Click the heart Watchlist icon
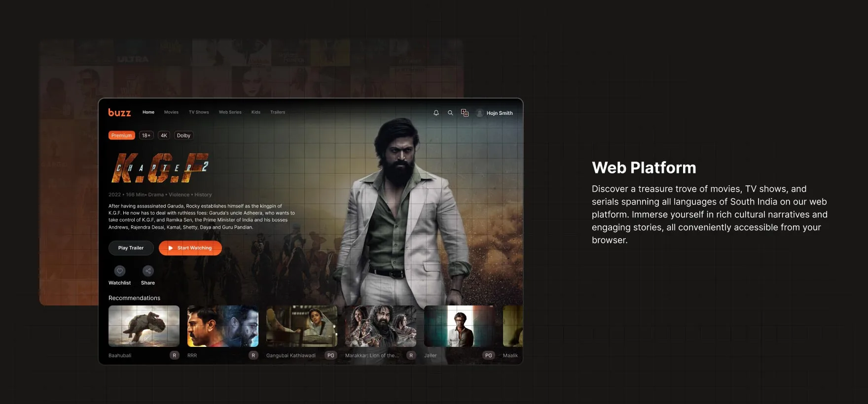This screenshot has height=404, width=868. (x=120, y=271)
